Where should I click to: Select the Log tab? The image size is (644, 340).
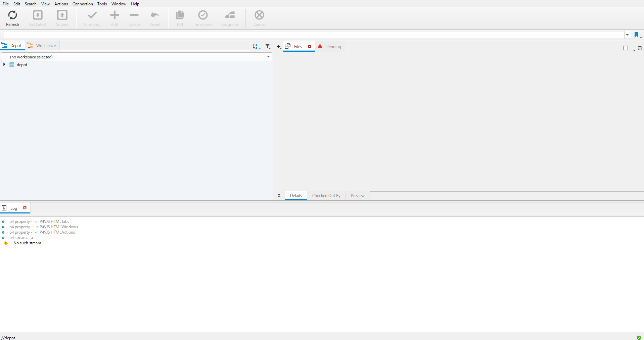13,208
